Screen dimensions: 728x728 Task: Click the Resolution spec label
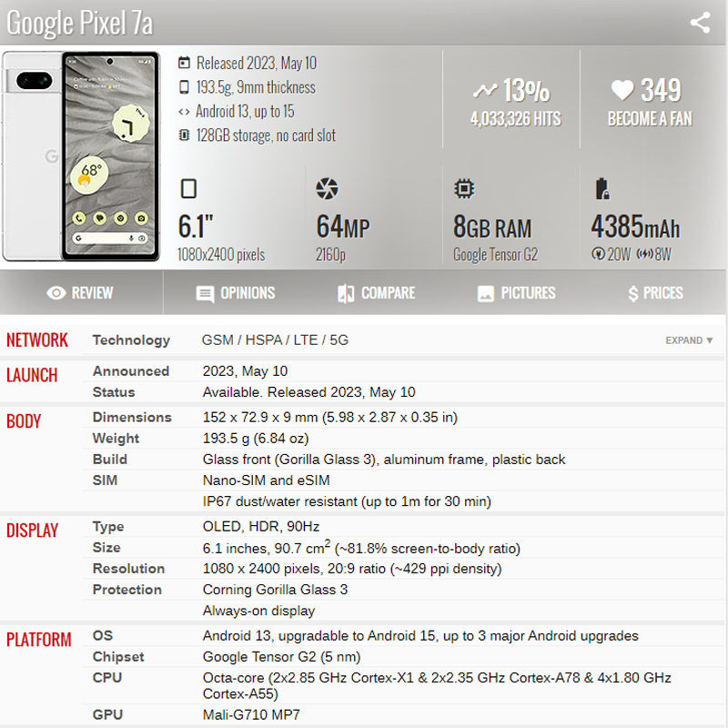point(128,569)
